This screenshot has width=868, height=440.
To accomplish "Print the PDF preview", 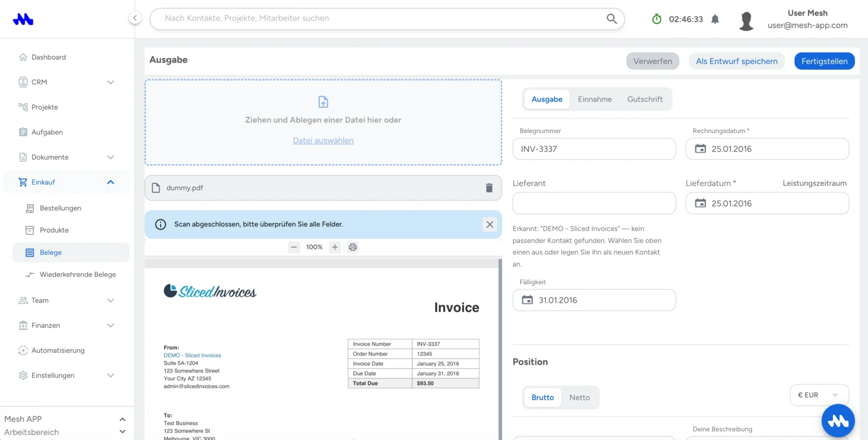I will (x=353, y=247).
